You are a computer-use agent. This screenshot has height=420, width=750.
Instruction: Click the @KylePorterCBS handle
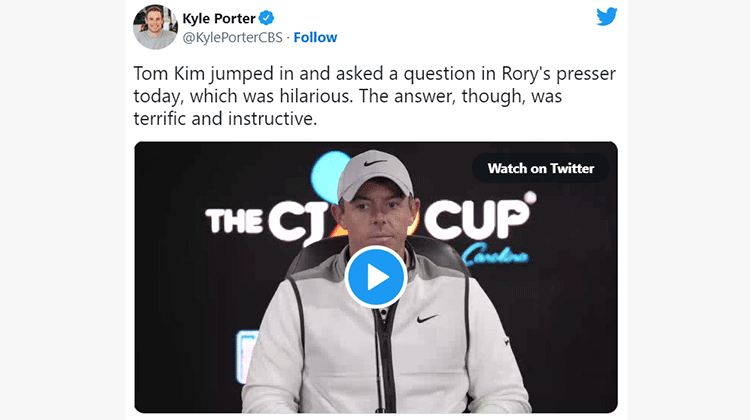pos(232,37)
